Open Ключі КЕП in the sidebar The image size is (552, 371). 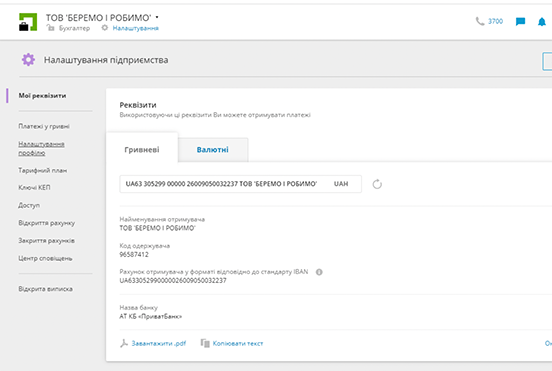[x=34, y=188]
